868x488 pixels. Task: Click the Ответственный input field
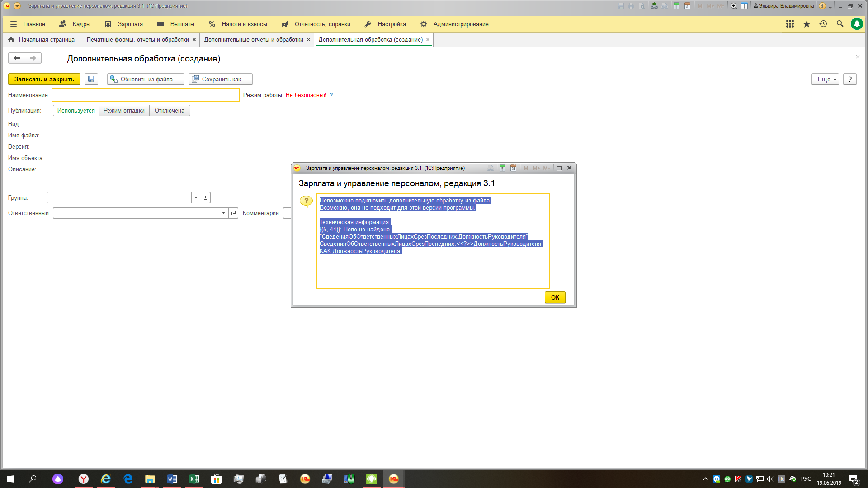(x=136, y=213)
